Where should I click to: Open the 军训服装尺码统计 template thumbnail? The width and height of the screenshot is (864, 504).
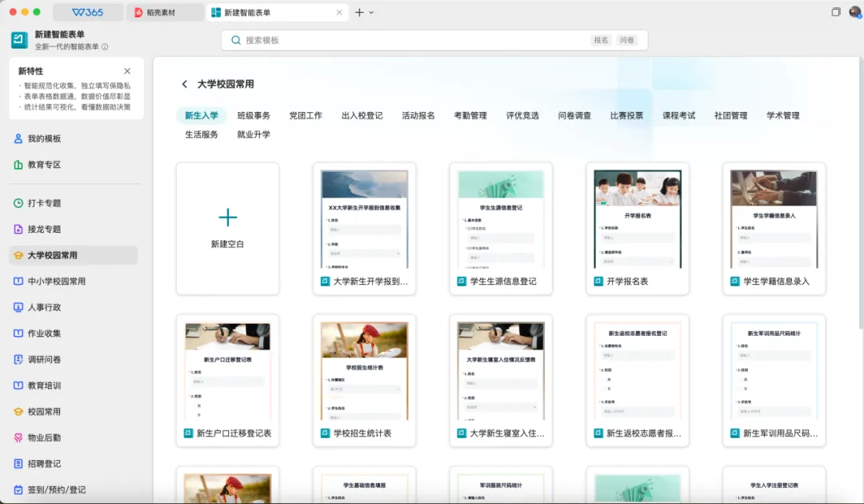tap(501, 487)
